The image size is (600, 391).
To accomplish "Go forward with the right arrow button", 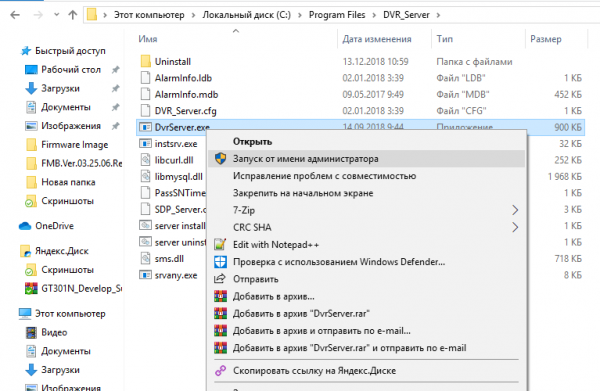I will (x=38, y=15).
